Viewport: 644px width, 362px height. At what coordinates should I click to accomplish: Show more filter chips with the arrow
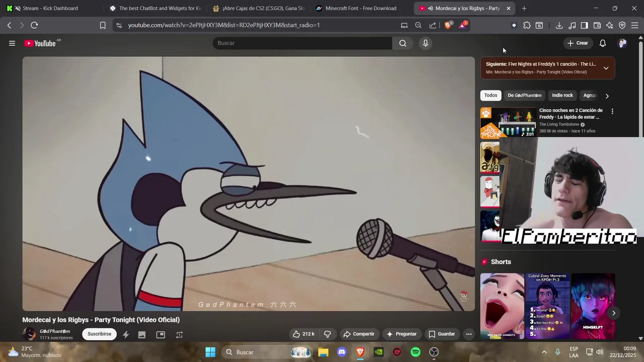(x=607, y=96)
